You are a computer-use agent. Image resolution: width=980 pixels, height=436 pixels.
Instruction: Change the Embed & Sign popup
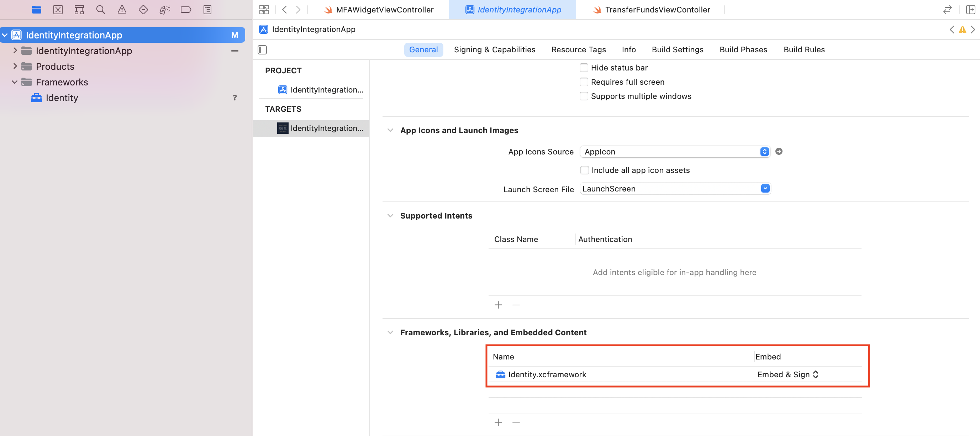pos(787,374)
